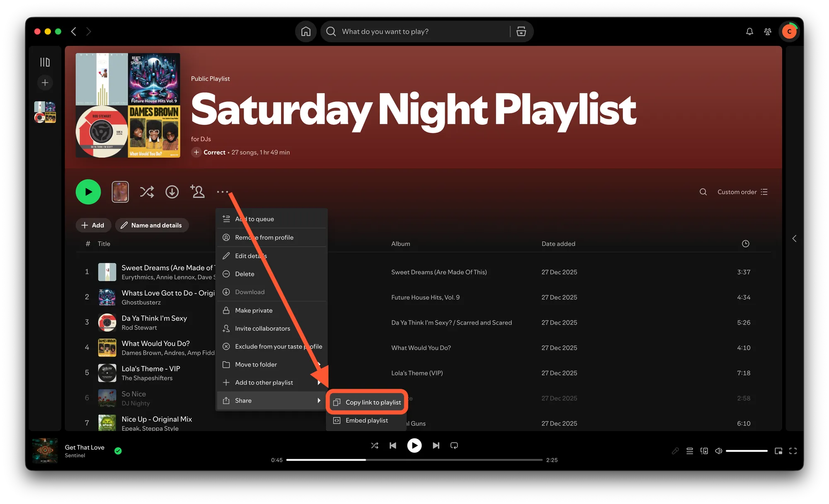
Task: Skip to next track
Action: 436,446
